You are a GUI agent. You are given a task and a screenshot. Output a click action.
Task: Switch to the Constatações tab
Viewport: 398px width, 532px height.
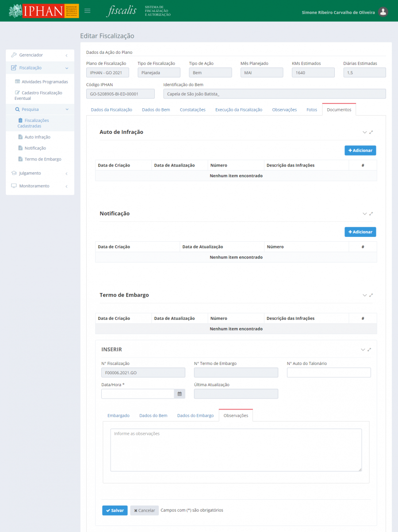[192, 110]
